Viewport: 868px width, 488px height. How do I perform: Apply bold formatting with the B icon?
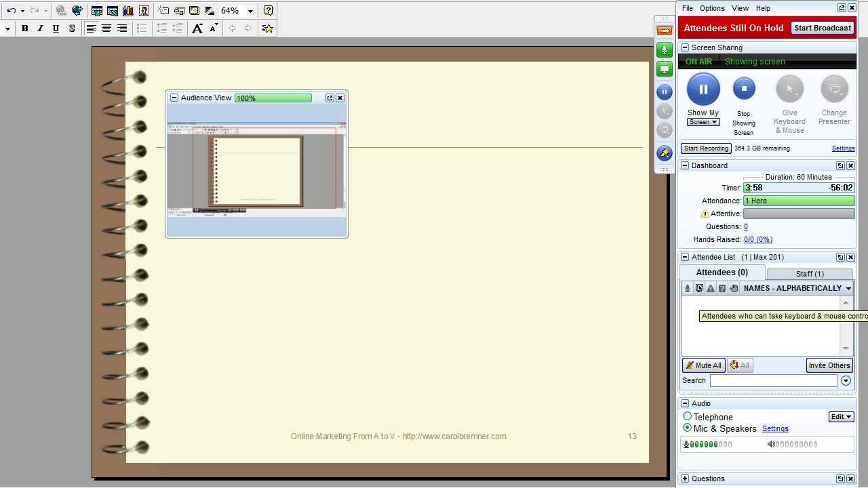[24, 28]
